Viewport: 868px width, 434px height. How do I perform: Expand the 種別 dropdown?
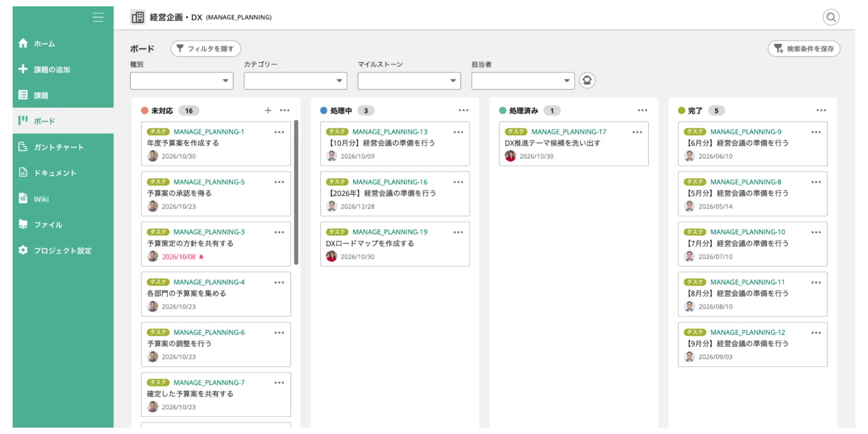[x=182, y=81]
